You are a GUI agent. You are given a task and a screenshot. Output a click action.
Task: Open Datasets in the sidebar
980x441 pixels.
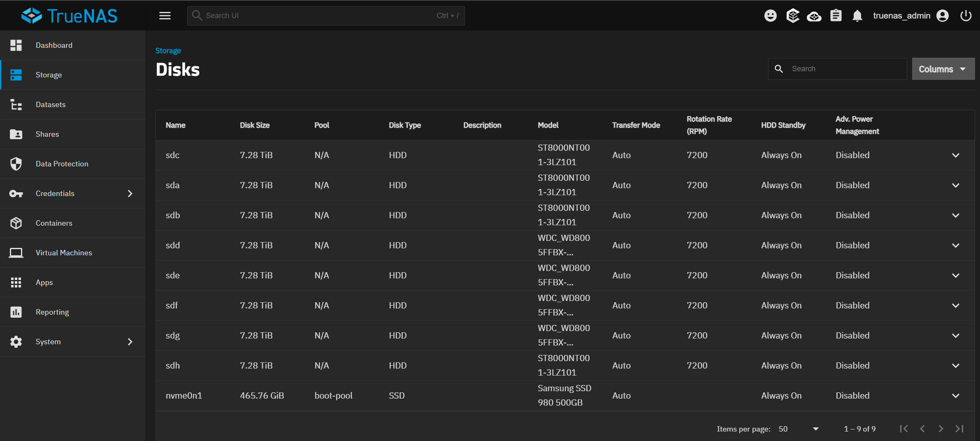click(51, 105)
